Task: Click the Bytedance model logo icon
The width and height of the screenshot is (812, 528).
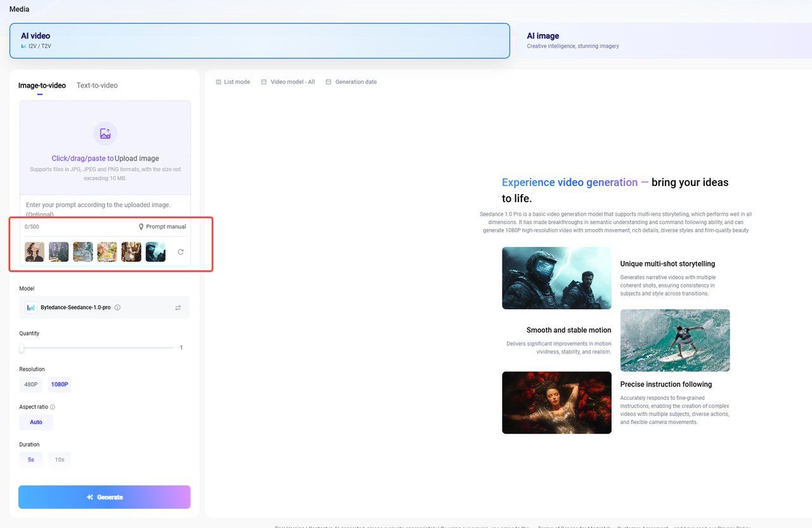Action: coord(30,307)
